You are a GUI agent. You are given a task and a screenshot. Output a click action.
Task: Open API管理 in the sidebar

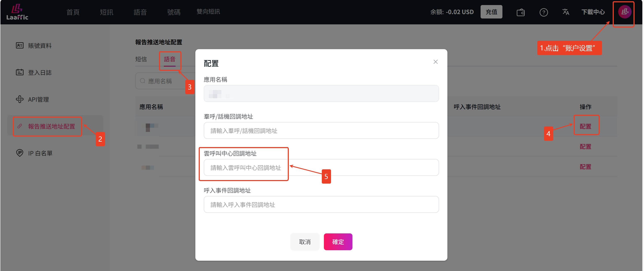point(38,100)
